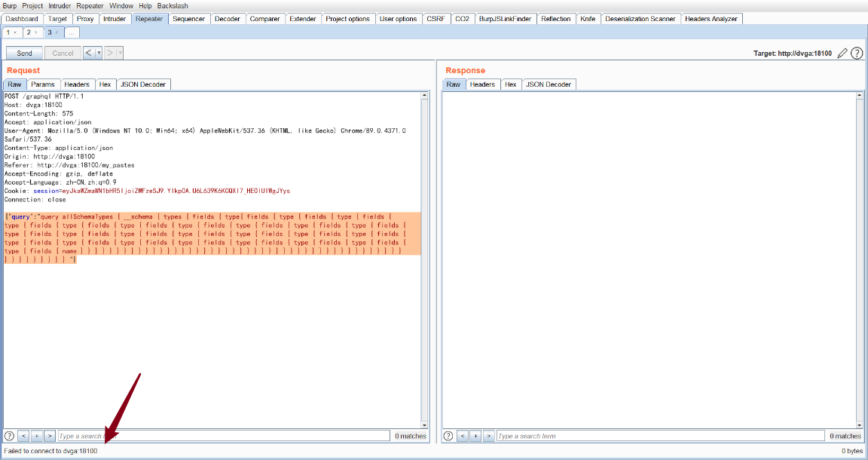Open the Burp menu
Image resolution: width=868 pixels, height=460 pixels.
click(x=10, y=5)
